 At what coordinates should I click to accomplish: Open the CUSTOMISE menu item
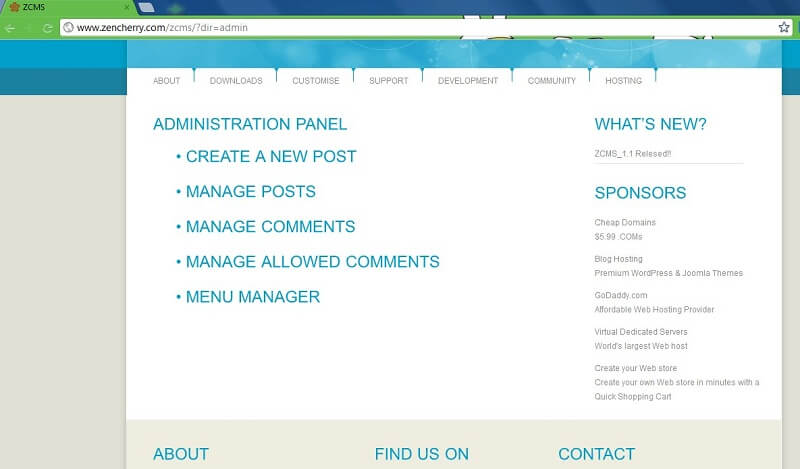316,81
